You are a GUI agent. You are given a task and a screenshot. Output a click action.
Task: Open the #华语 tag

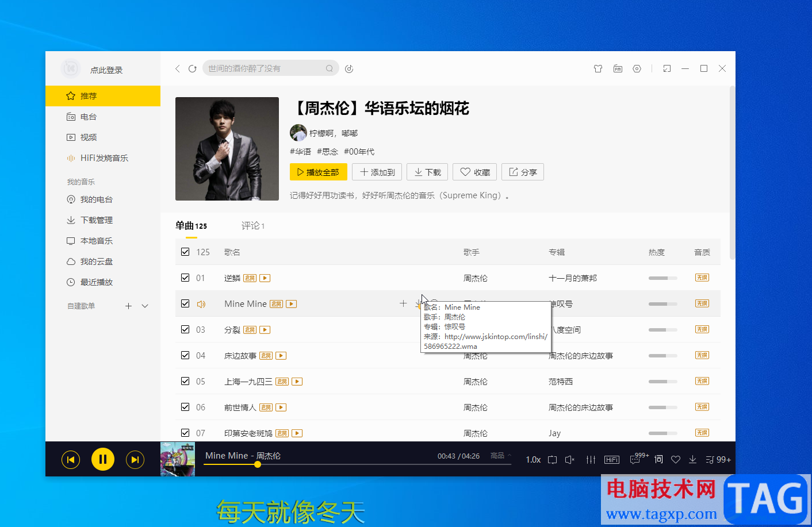pos(300,152)
